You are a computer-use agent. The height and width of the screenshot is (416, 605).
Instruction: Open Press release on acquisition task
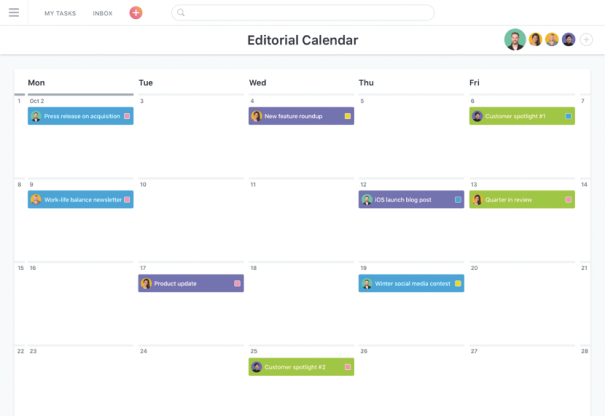pos(82,116)
